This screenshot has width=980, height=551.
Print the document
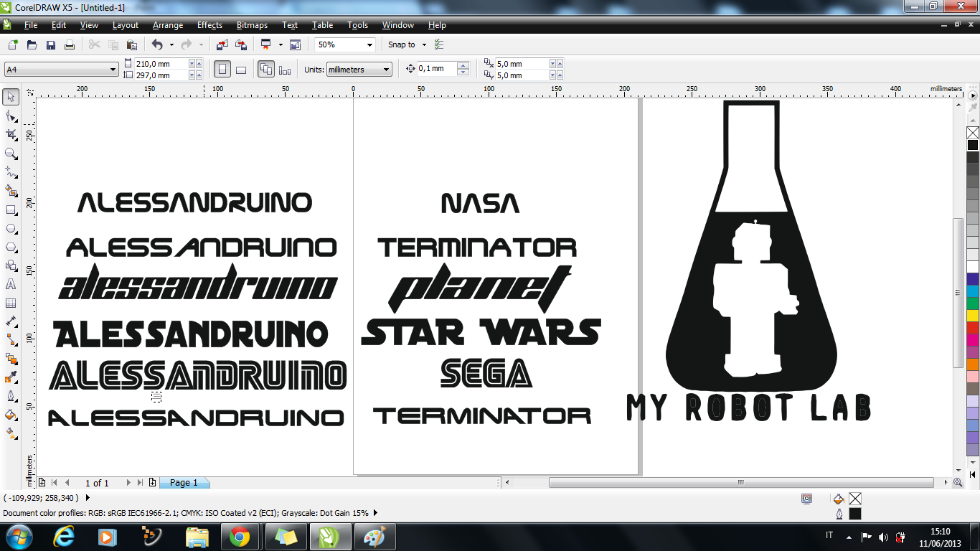[70, 44]
